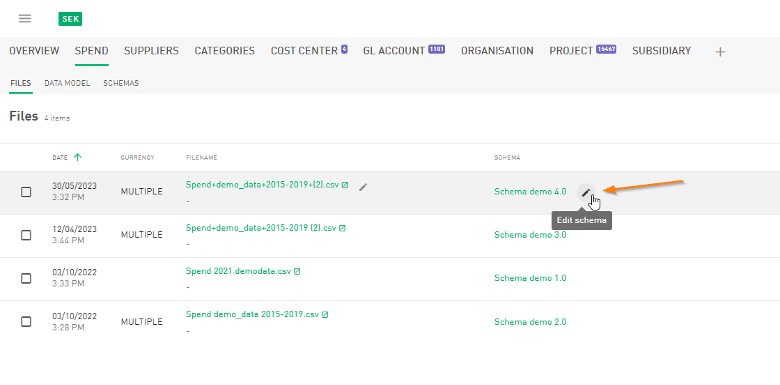The image size is (780, 385).
Task: Select the checkbox for the 30/05/2023 file
Action: click(26, 192)
